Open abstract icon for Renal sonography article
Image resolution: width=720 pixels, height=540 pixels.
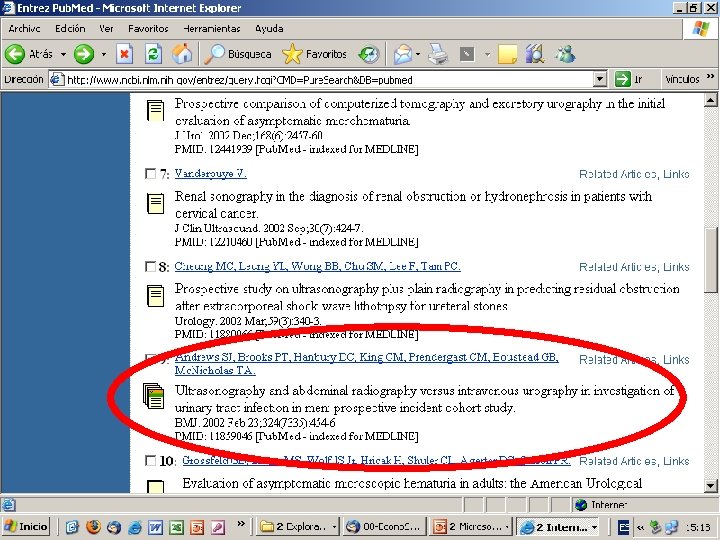(x=155, y=203)
